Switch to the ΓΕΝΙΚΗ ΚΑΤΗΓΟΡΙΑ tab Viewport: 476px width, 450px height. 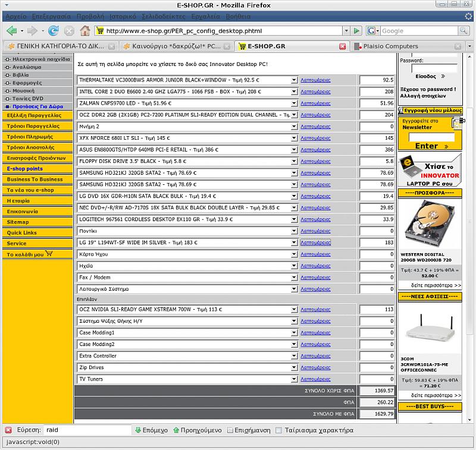point(61,46)
